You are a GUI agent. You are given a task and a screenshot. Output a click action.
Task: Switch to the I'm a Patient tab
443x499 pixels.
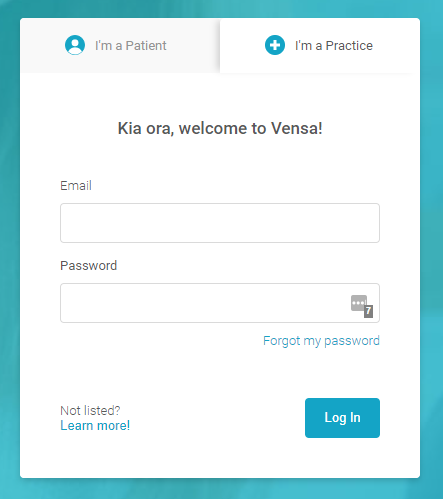point(120,45)
